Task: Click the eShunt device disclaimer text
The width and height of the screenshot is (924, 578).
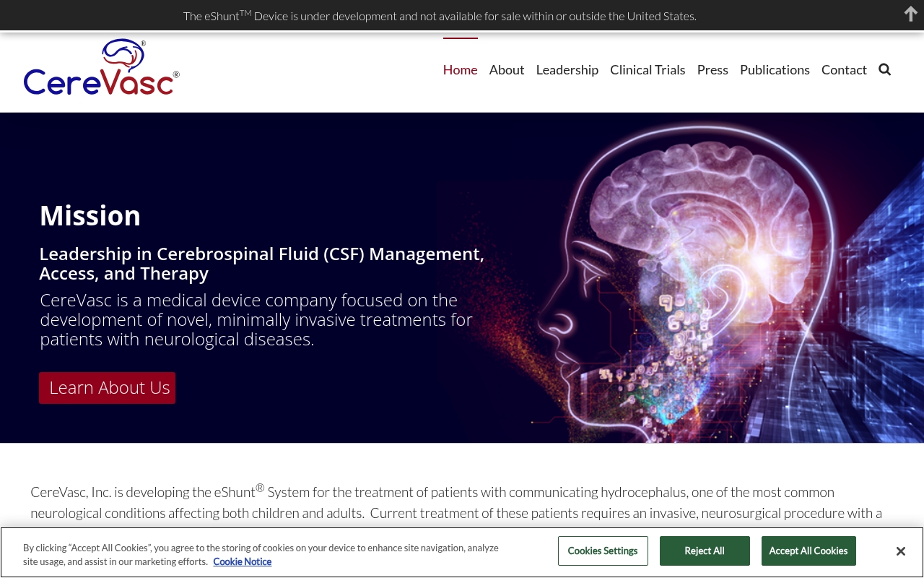Action: pyautogui.click(x=440, y=15)
